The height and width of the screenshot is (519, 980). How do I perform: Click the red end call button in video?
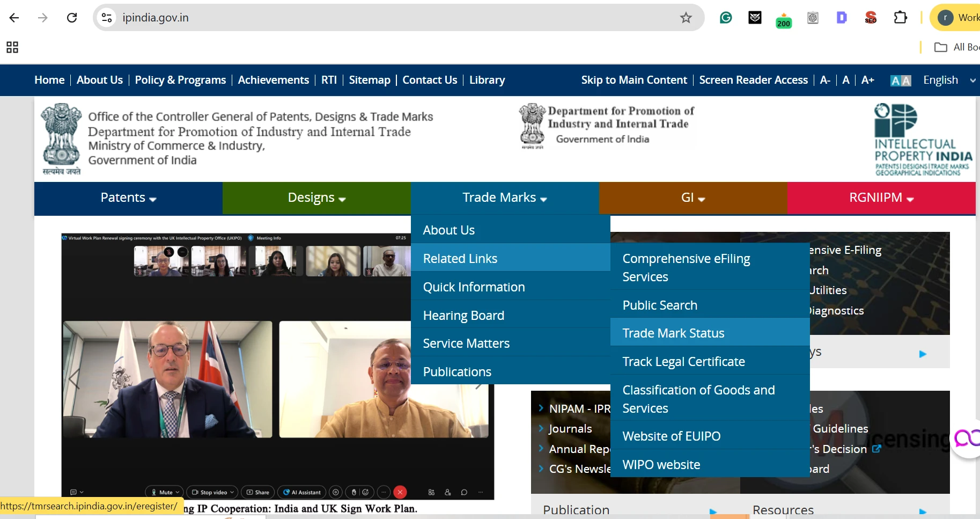tap(400, 492)
